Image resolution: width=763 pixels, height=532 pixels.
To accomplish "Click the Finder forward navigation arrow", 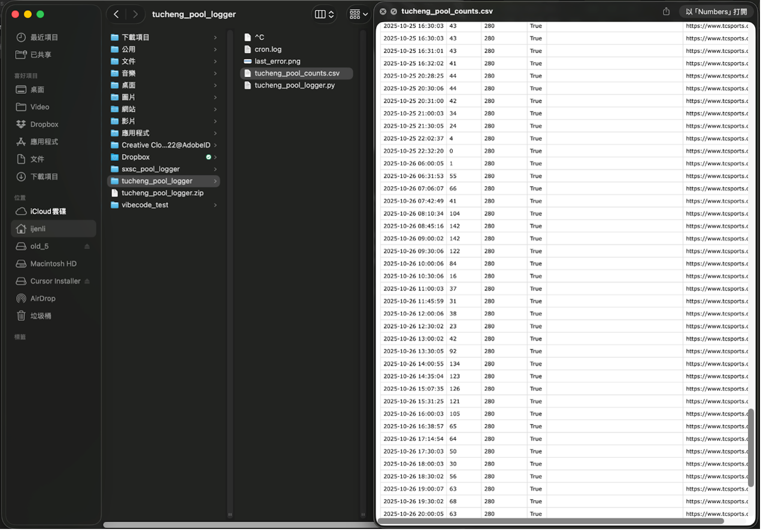I will pos(135,14).
